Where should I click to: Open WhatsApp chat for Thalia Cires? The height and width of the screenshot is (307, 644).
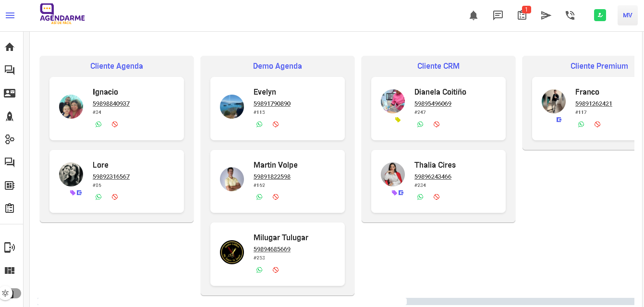coord(420,197)
